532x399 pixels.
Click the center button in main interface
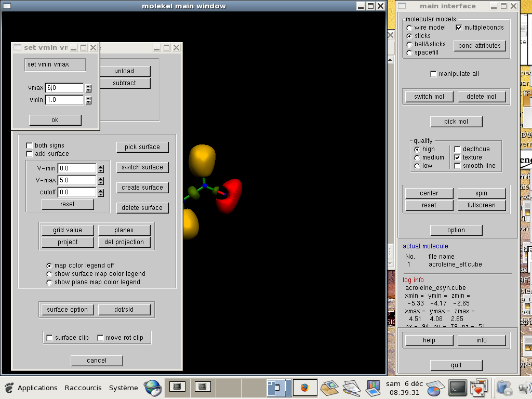[429, 193]
